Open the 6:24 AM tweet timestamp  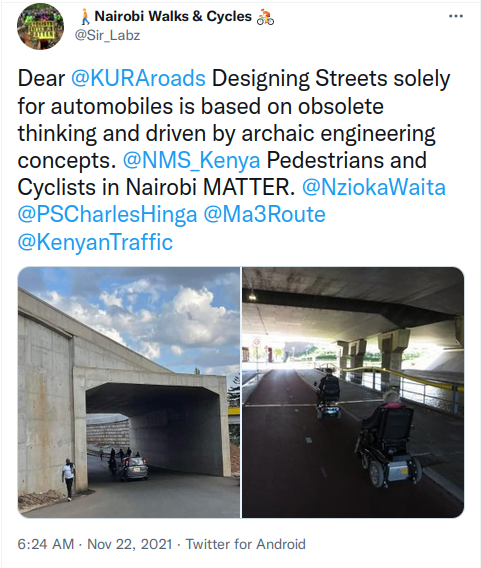pos(46,544)
